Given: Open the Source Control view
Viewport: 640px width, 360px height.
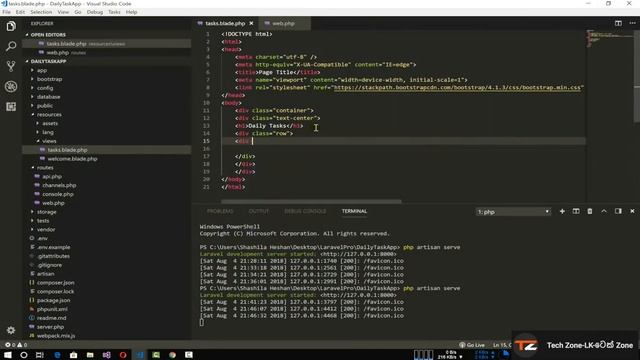Looking at the screenshot, I should (x=11, y=66).
